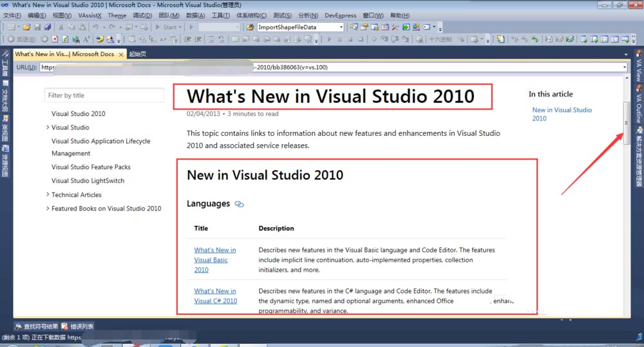Click the Undo arrow icon

coord(95,27)
